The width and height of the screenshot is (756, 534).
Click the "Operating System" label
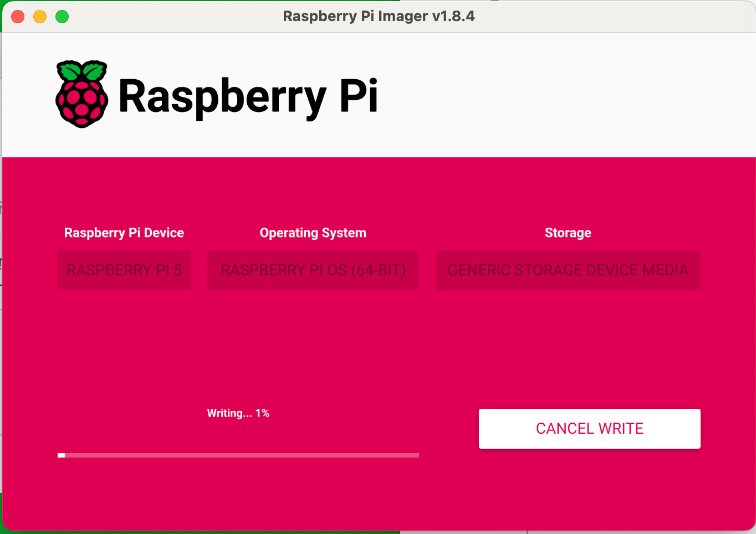(313, 233)
